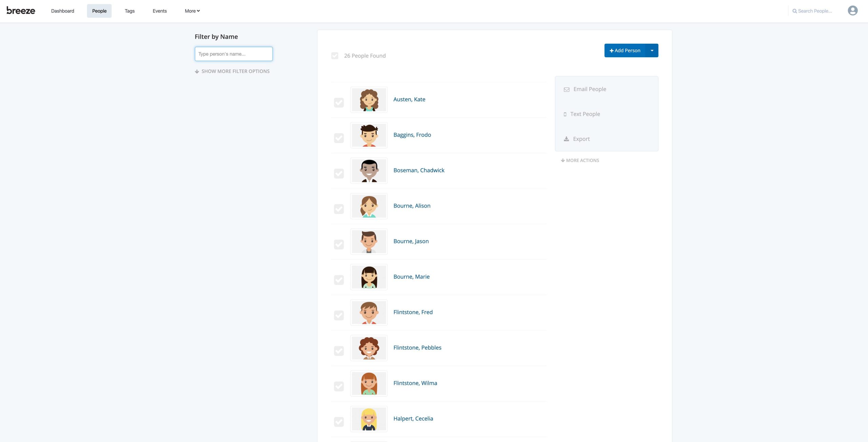
Task: Toggle the select-all checkbox beside People Found
Action: (335, 56)
